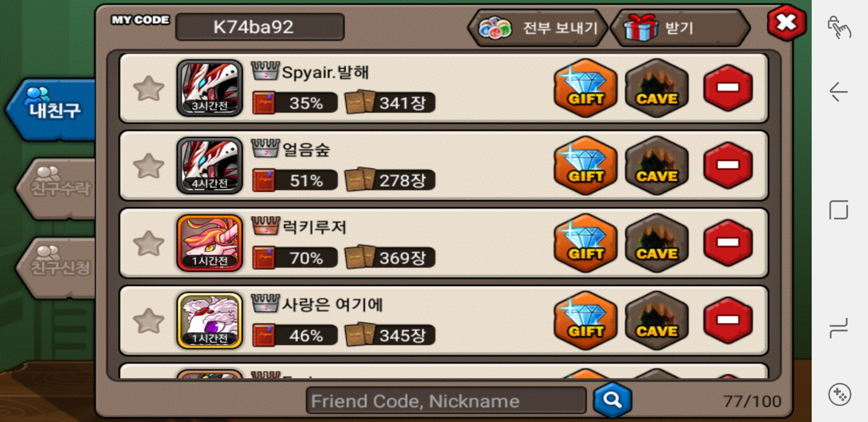The image size is (868, 422).
Task: Mark 사랑은 여기에 as a favorite with the star
Action: point(149,321)
